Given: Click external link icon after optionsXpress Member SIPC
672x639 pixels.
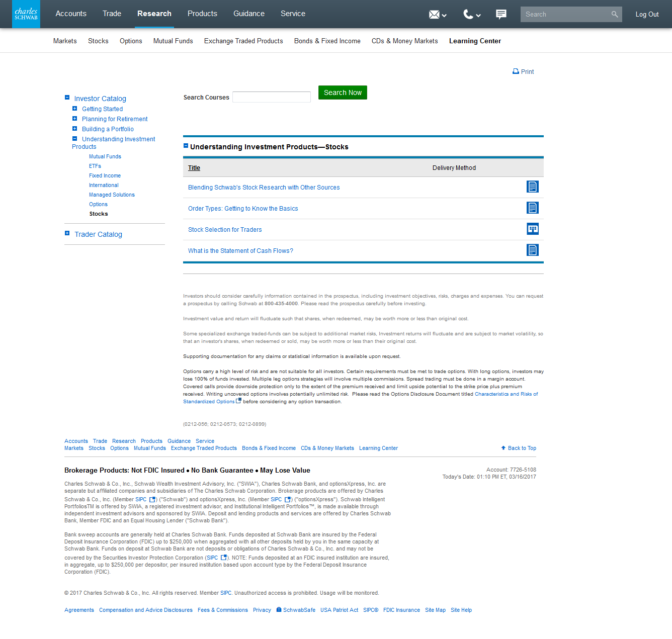Looking at the screenshot, I should click(x=288, y=499).
